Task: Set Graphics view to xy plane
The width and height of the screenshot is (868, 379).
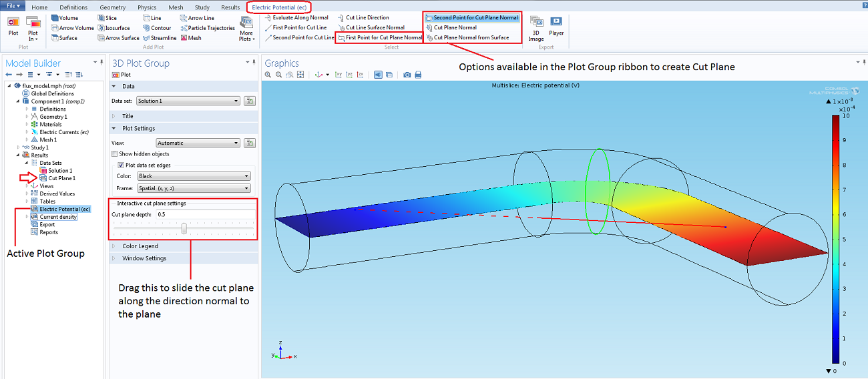Action: 339,75
